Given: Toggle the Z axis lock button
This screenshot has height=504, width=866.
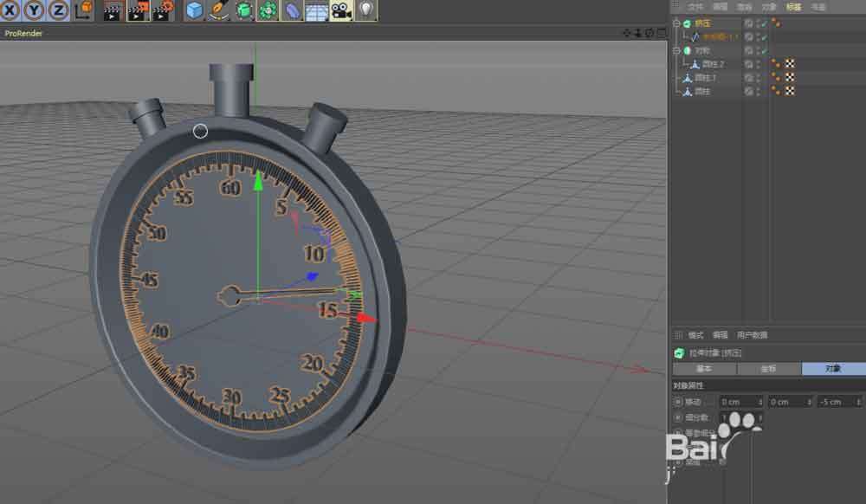Looking at the screenshot, I should coord(58,10).
